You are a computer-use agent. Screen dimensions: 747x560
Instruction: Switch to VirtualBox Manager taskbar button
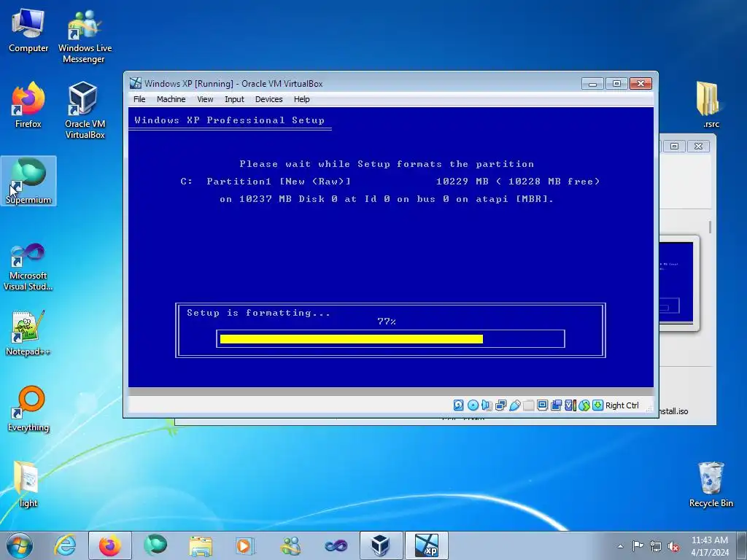[381, 545]
